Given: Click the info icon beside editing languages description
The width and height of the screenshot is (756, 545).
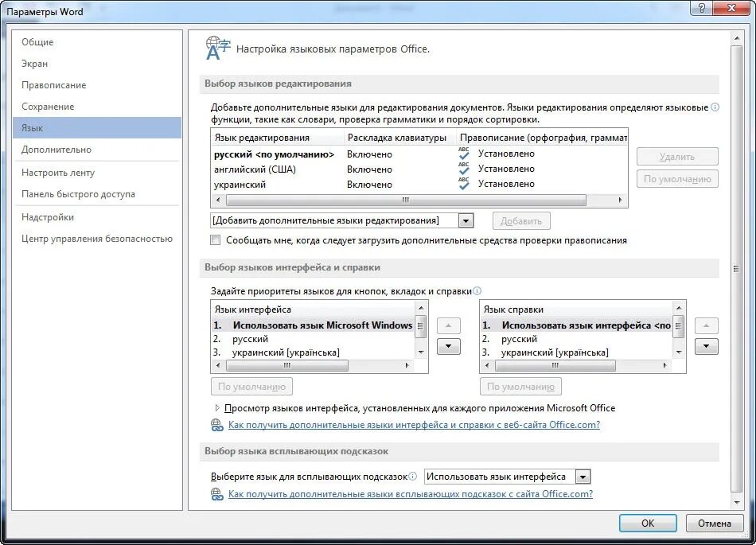Looking at the screenshot, I should click(715, 107).
